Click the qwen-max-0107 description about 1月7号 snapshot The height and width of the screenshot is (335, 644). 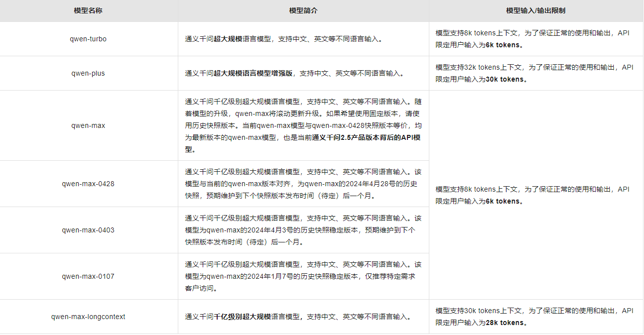[303, 276]
